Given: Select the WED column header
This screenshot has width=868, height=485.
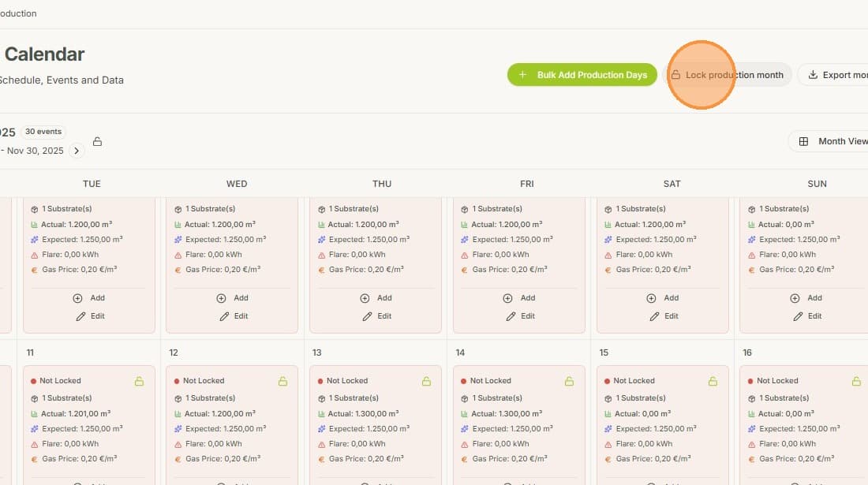Looking at the screenshot, I should click(x=237, y=184).
